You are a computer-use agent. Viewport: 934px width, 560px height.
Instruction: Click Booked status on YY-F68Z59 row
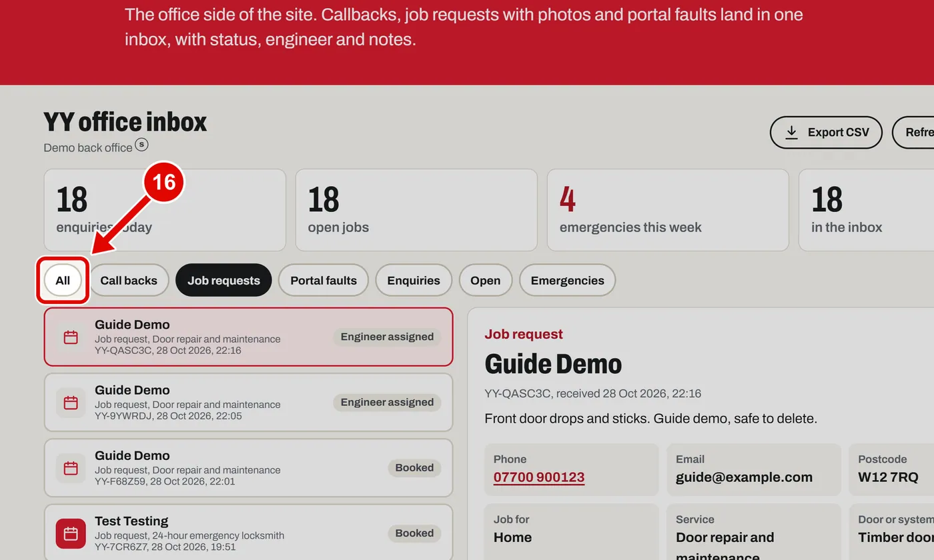(414, 468)
